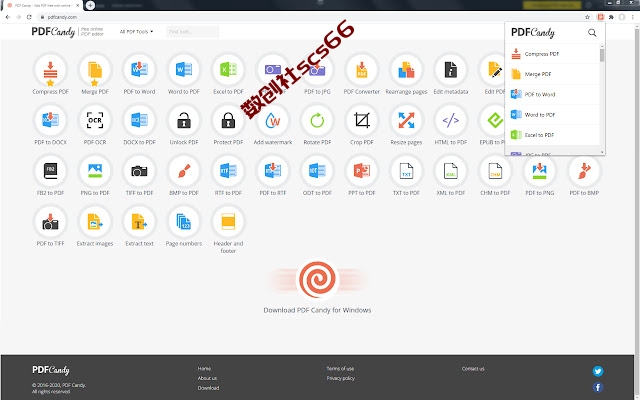Open the Compress PDF tool in main grid
640x400 pixels.
(50, 74)
